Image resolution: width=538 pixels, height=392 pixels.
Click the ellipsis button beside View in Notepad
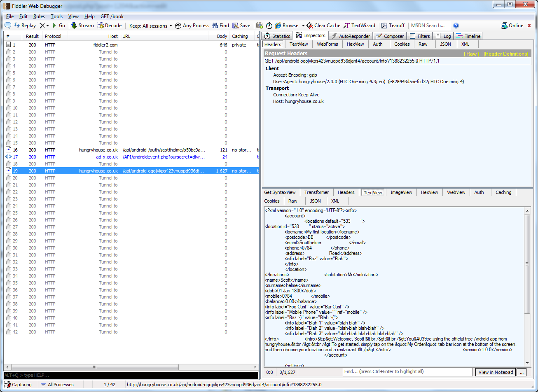click(522, 372)
